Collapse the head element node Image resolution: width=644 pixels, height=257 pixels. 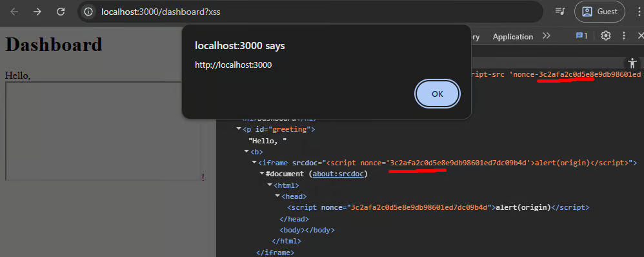coord(277,196)
